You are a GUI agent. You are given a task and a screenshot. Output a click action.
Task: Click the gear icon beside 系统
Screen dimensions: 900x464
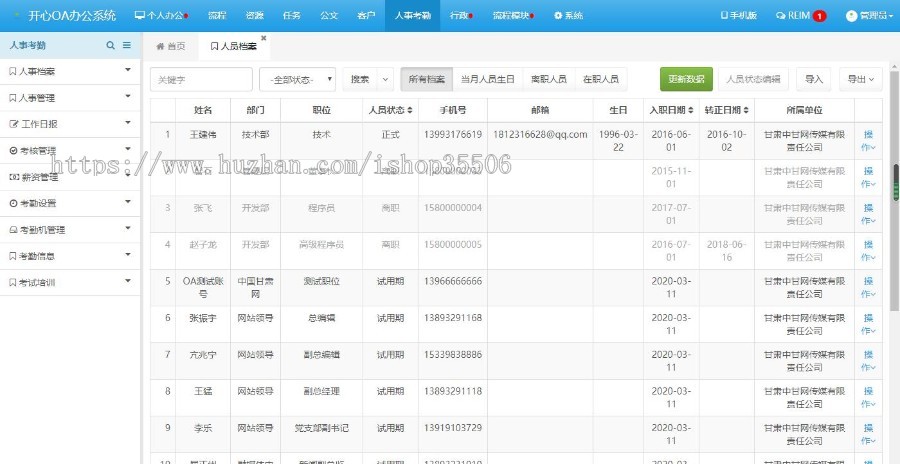(x=558, y=16)
